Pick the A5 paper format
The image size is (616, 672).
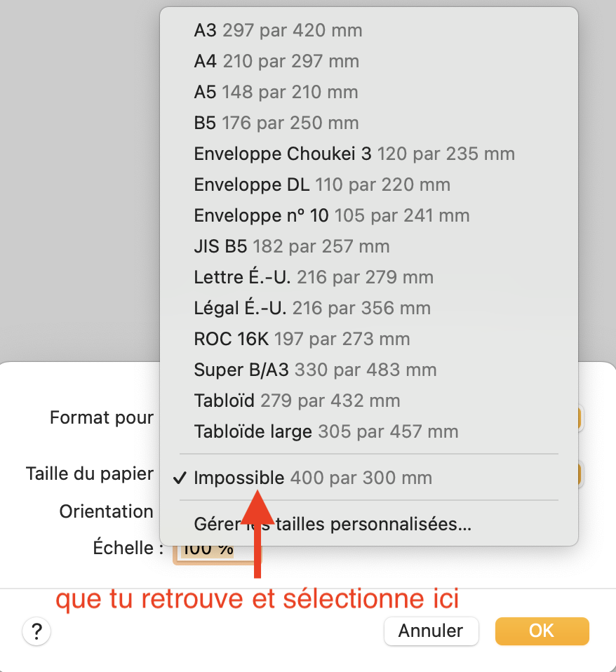click(276, 92)
